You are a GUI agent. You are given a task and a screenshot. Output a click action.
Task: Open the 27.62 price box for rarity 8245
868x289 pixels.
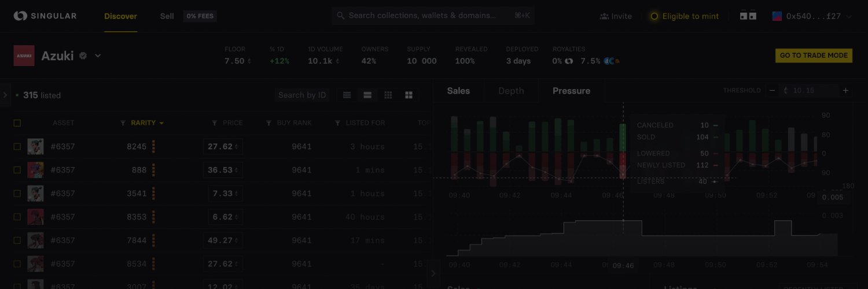[x=223, y=147]
